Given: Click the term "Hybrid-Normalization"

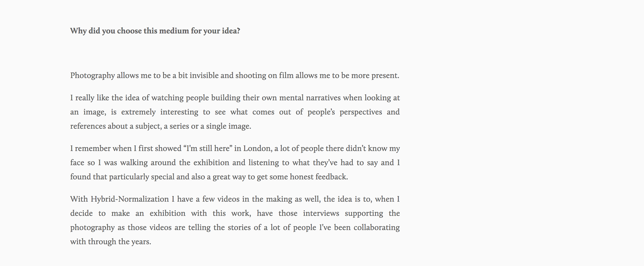Looking at the screenshot, I should tap(130, 199).
